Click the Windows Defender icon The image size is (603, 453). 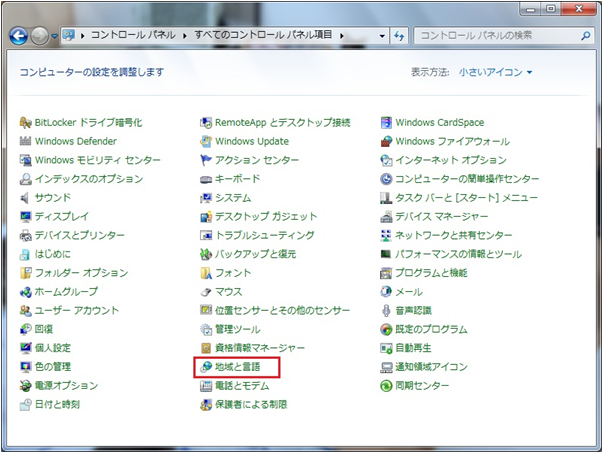tap(25, 141)
